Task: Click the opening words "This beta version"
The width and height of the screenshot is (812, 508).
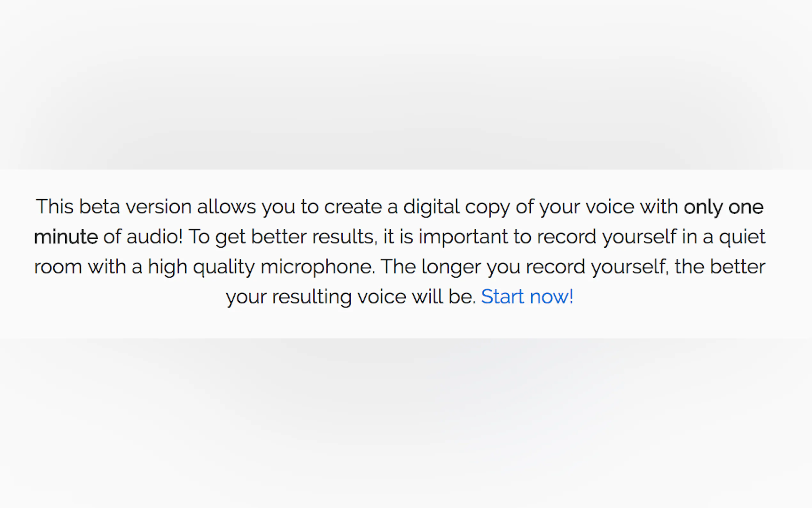Action: point(113,207)
